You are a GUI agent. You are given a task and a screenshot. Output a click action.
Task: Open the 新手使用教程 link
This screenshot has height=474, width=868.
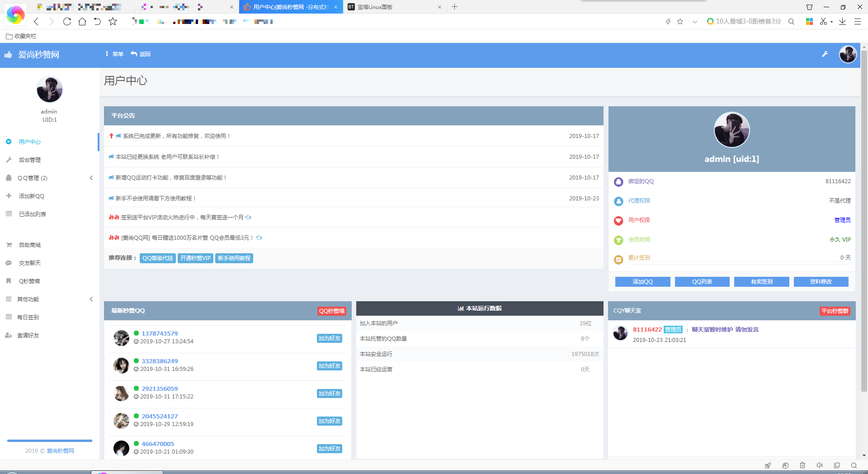(x=234, y=258)
